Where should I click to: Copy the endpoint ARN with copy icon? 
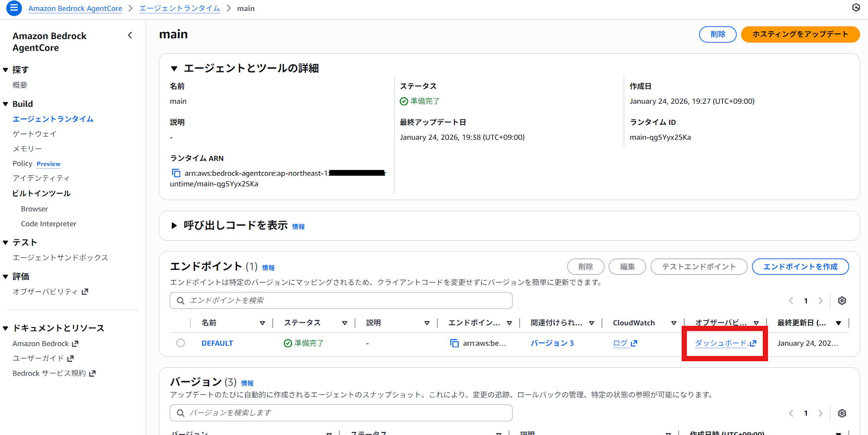(454, 343)
